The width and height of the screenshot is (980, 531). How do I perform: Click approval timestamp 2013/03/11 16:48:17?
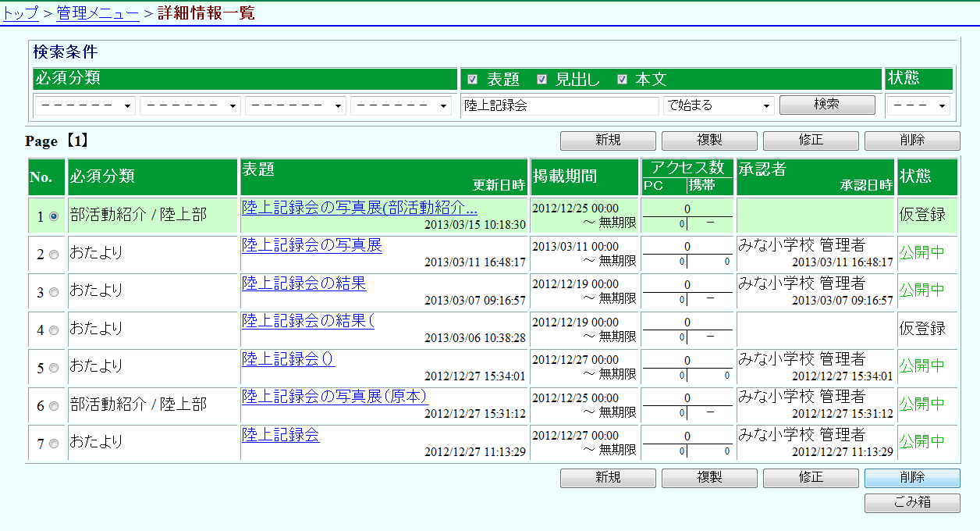point(843,262)
